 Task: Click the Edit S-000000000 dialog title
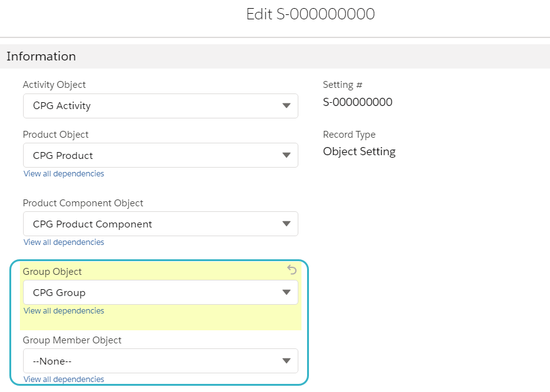(310, 14)
